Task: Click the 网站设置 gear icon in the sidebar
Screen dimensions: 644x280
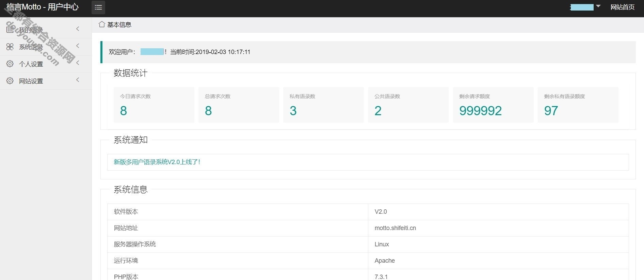Action: click(x=10, y=81)
